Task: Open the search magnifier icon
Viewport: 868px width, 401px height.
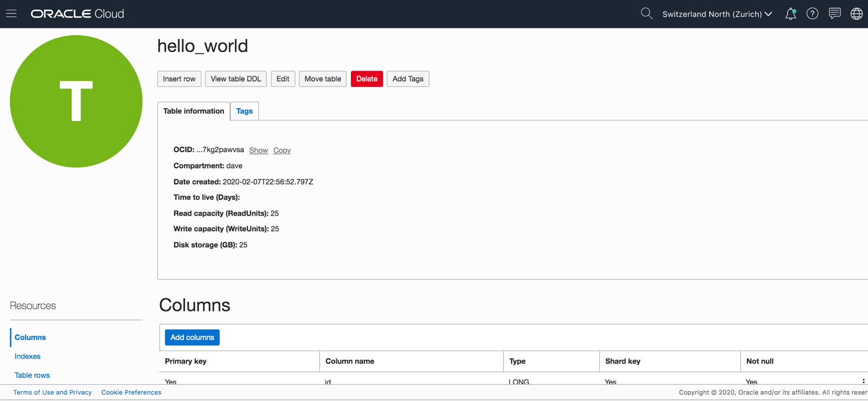Action: pyautogui.click(x=646, y=14)
